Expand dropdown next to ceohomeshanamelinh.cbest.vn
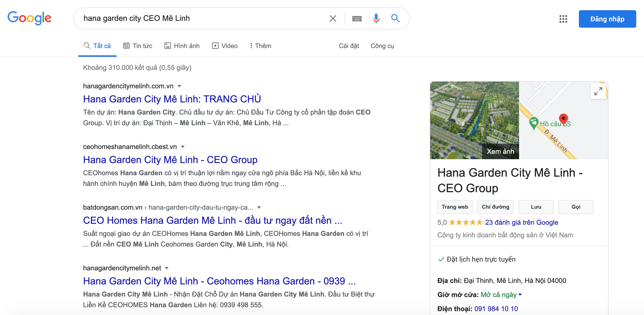This screenshot has height=315, width=644. pos(183,147)
